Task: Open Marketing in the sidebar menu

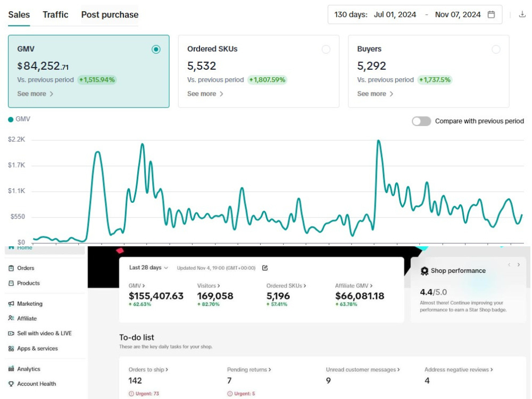Action: [x=30, y=304]
